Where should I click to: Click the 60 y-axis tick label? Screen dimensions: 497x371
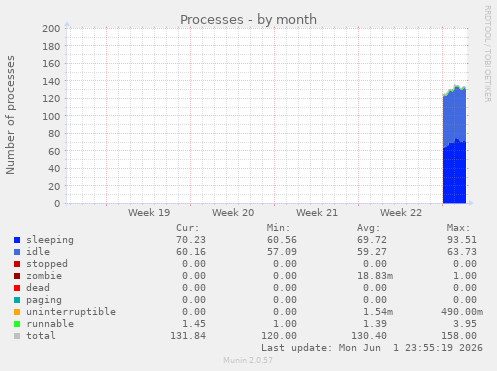point(54,151)
